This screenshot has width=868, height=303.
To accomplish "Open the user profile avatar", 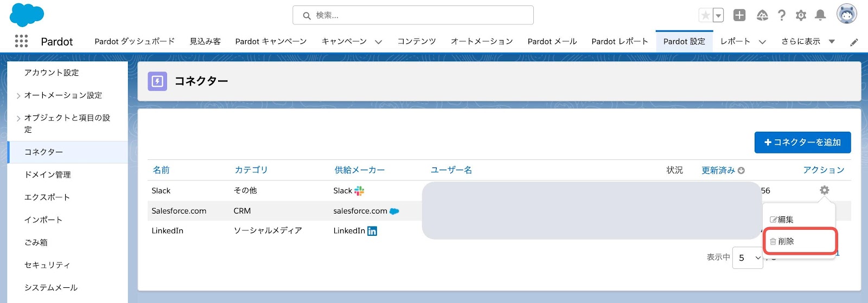I will pyautogui.click(x=847, y=14).
